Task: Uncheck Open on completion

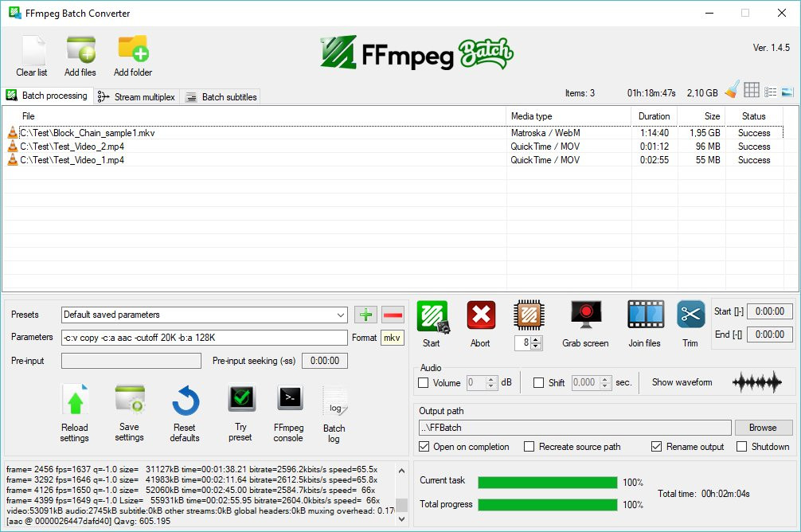Action: tap(424, 447)
